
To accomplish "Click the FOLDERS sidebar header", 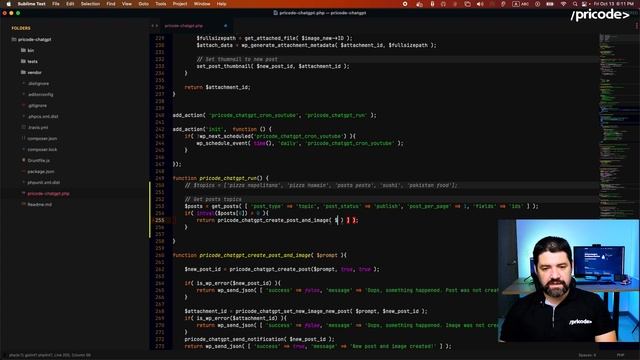I will click(x=21, y=28).
